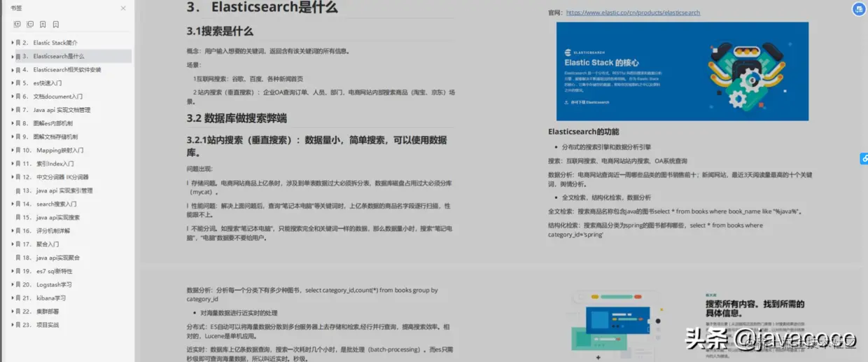Expand bookmark 19. es7 sql新特性
The width and height of the screenshot is (868, 362).
[12, 271]
